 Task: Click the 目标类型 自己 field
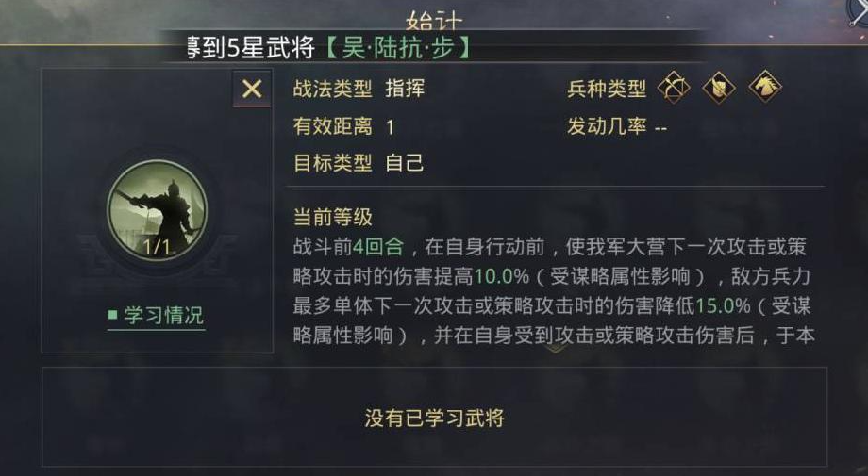(x=359, y=163)
